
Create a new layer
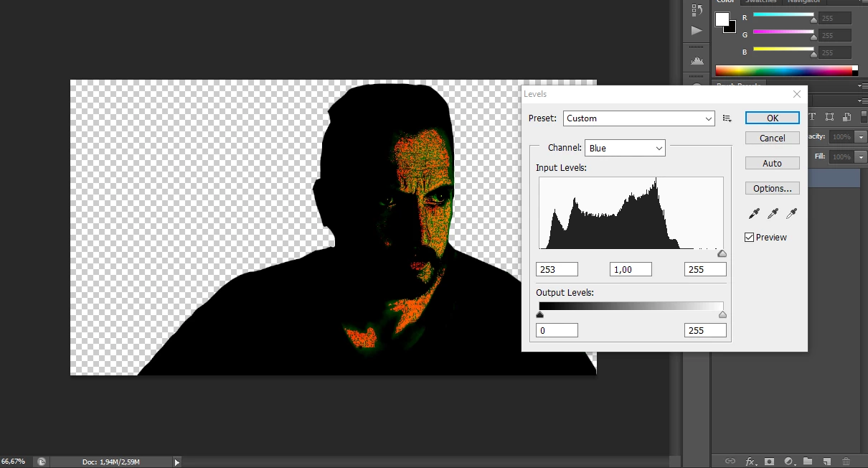pos(826,461)
